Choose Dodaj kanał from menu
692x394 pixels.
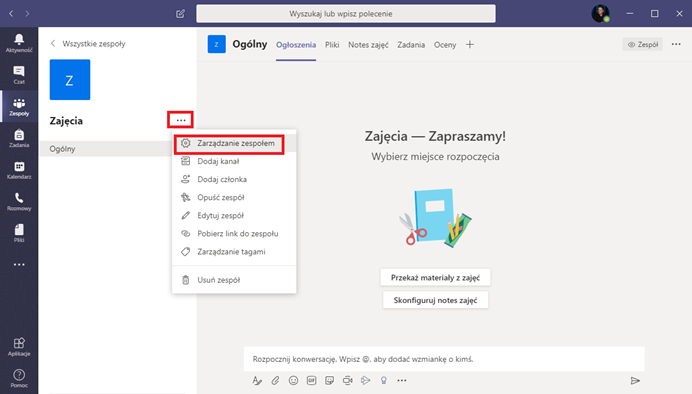(x=234, y=161)
